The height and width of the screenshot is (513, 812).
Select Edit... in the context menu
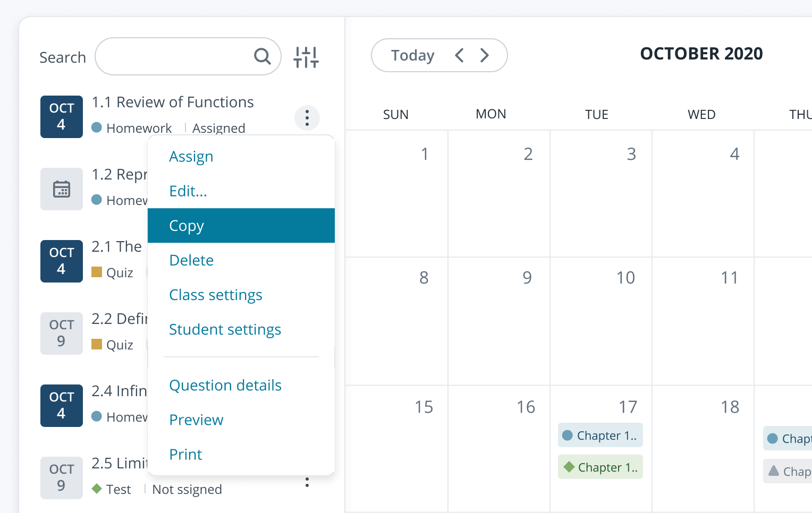pos(188,191)
